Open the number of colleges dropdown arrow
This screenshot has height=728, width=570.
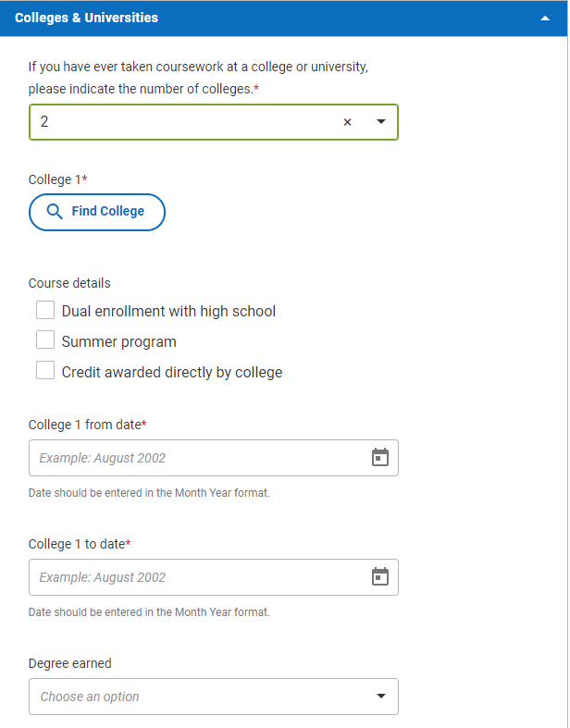[x=380, y=122]
